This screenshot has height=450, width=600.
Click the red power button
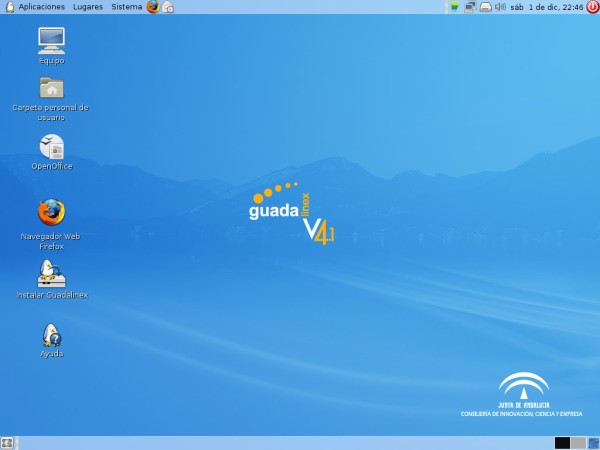point(592,7)
